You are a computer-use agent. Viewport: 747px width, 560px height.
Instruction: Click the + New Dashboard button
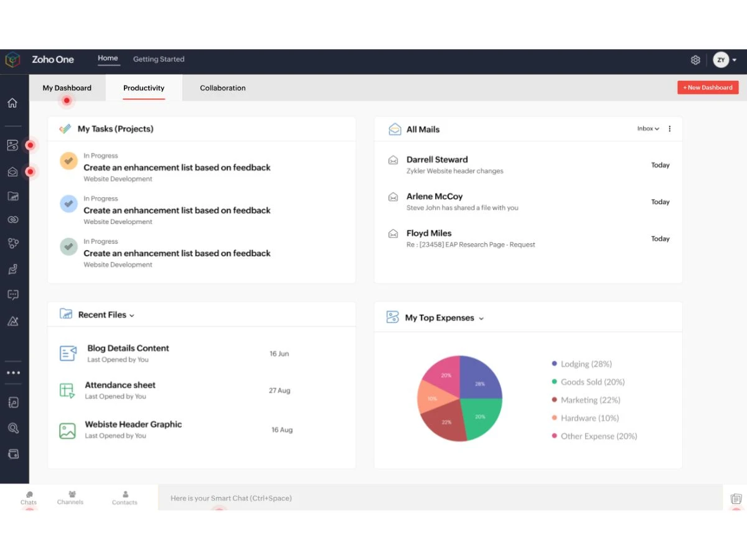(x=708, y=88)
